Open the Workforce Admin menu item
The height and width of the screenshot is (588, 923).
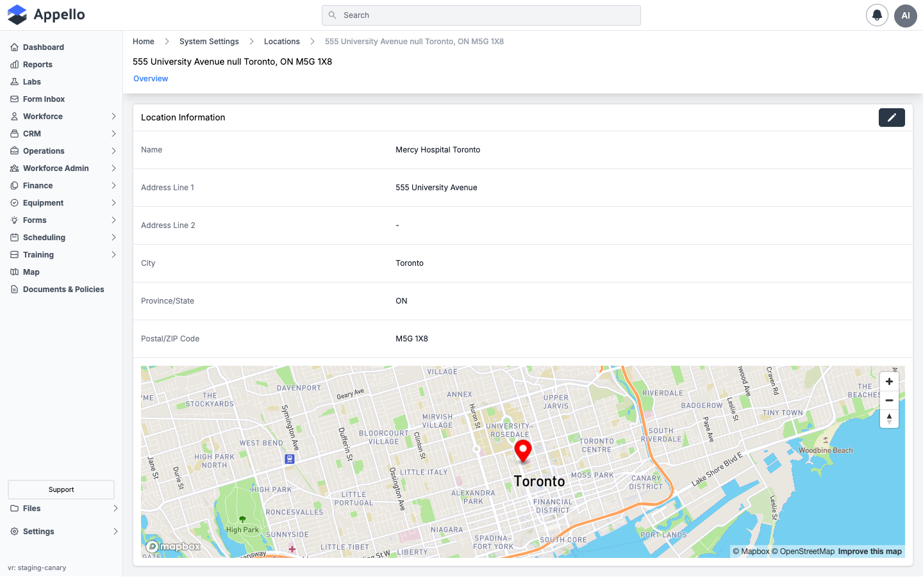coord(62,168)
